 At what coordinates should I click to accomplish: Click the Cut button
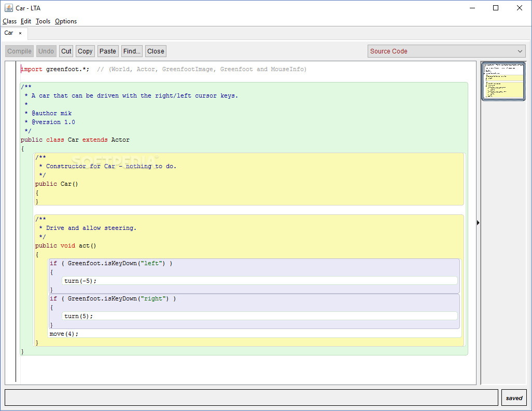coord(66,51)
